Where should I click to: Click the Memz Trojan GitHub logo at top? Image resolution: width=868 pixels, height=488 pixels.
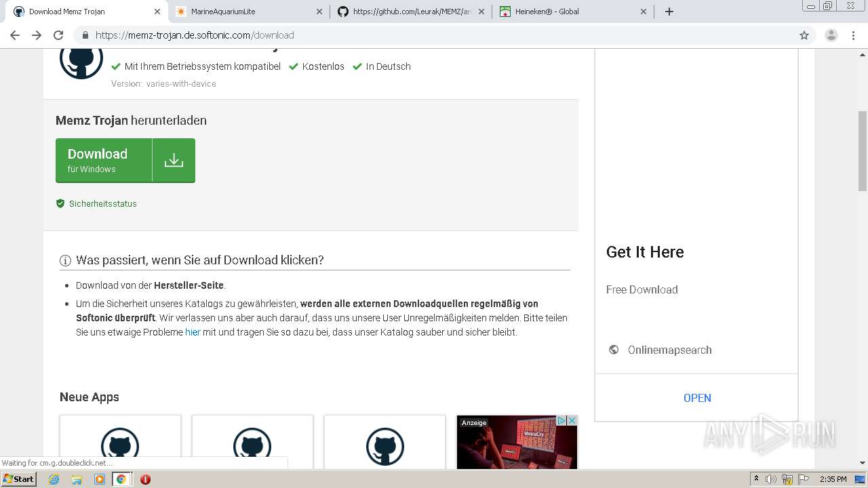pos(81,60)
